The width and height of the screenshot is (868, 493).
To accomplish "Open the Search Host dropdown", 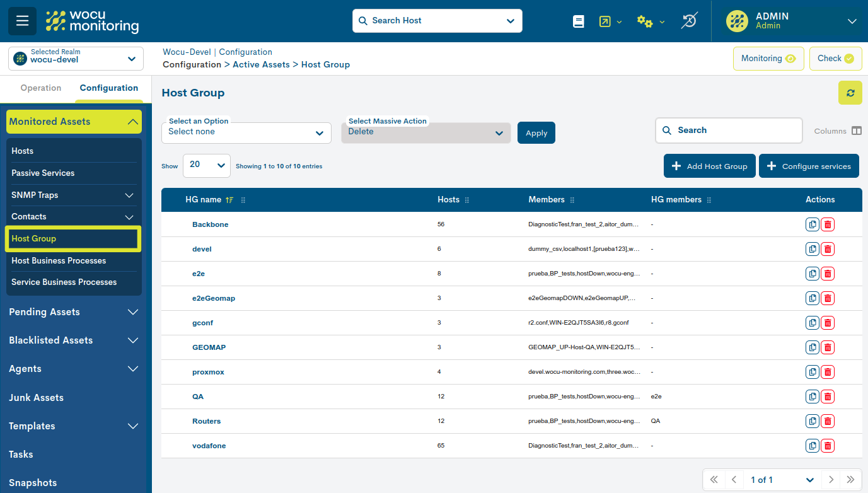I will coord(437,21).
